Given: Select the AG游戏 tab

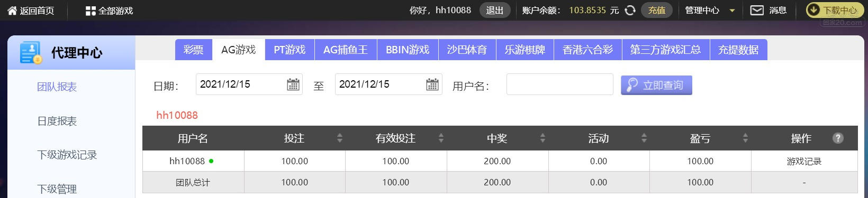Looking at the screenshot, I should click(x=238, y=50).
